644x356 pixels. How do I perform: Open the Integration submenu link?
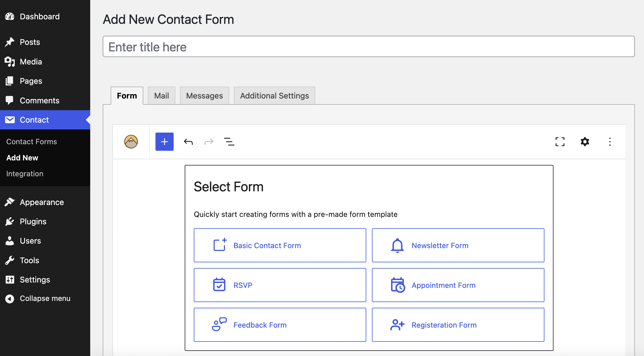25,174
